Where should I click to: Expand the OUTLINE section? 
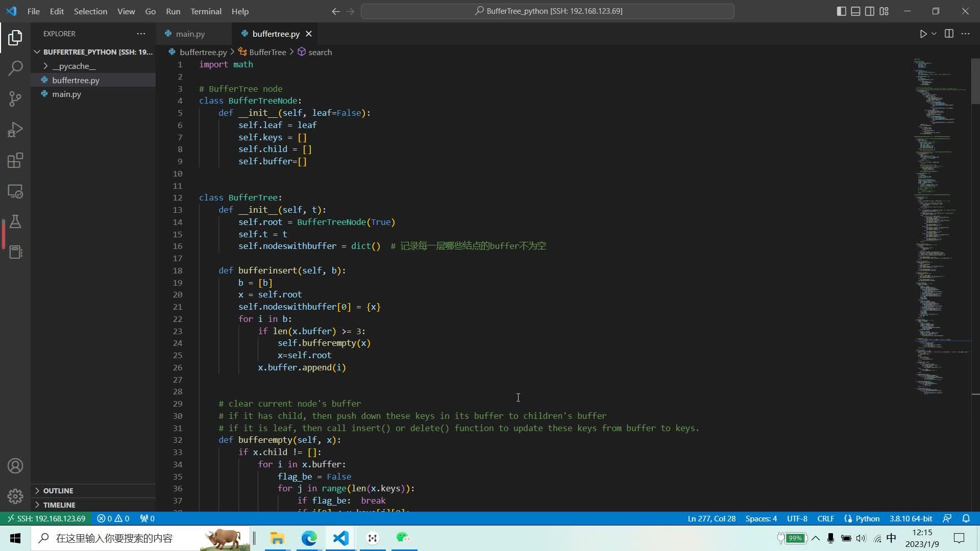point(58,491)
